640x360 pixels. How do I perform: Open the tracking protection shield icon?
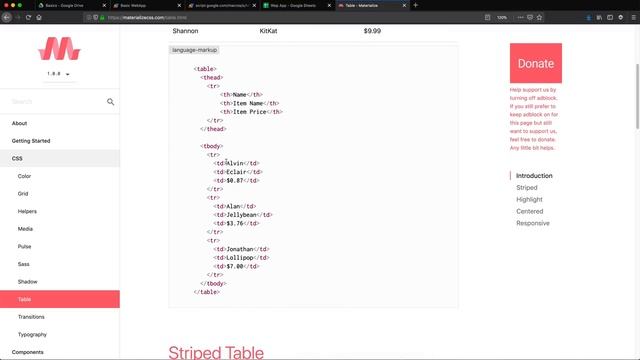[x=96, y=18]
